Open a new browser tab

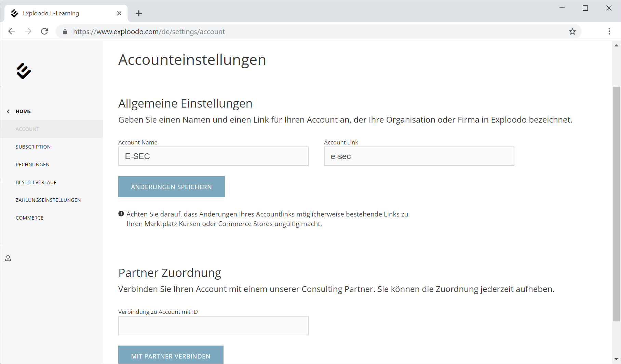138,13
